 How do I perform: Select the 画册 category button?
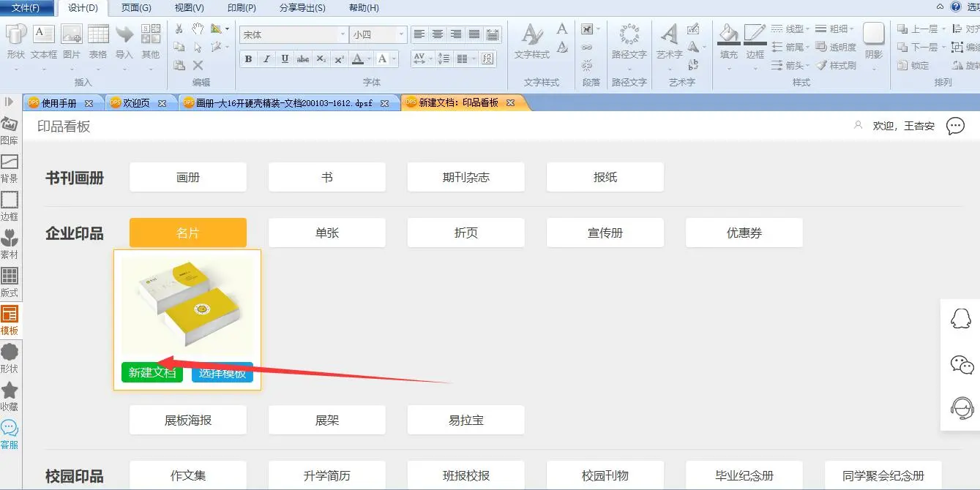[188, 177]
